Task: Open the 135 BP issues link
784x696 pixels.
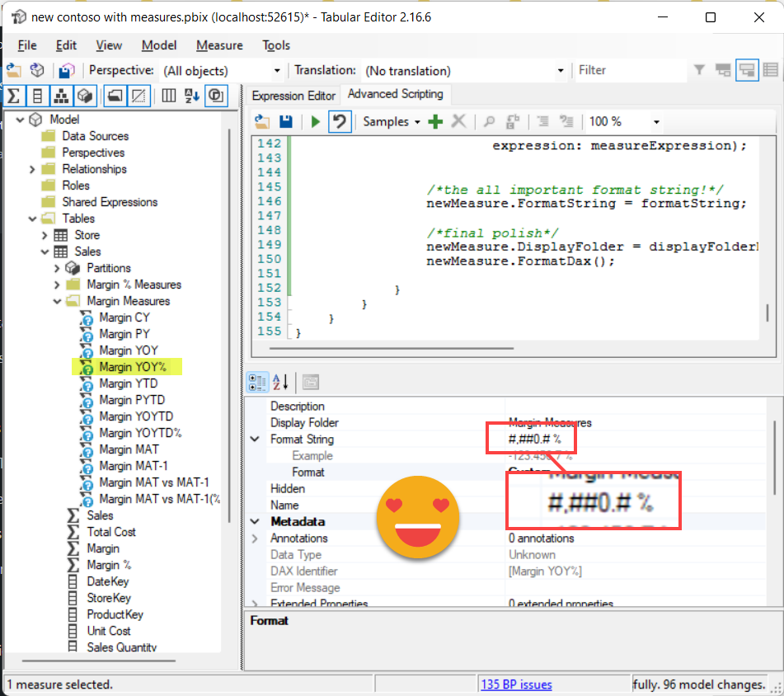Action: pos(516,684)
